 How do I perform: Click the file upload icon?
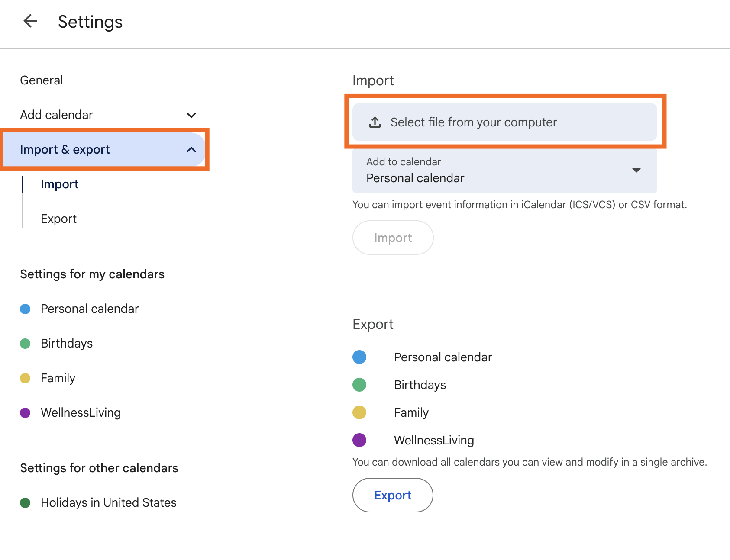tap(374, 122)
